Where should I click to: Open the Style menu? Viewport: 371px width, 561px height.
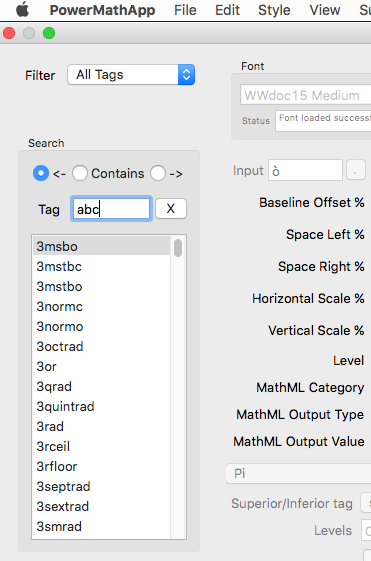point(274,10)
